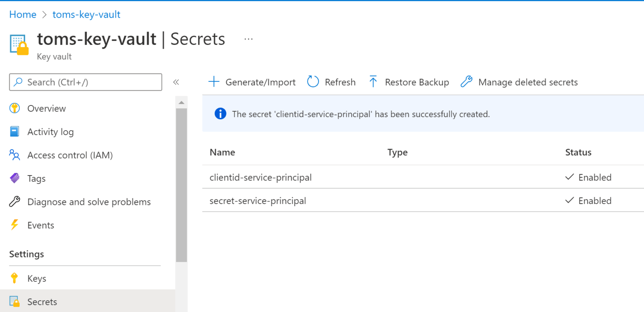Click the Events lightning icon
The height and width of the screenshot is (312, 644).
[x=15, y=225]
